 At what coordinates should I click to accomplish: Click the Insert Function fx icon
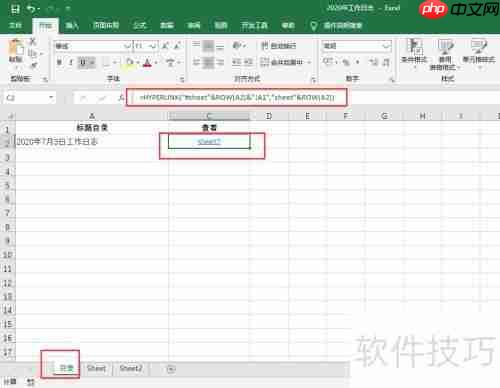click(121, 98)
